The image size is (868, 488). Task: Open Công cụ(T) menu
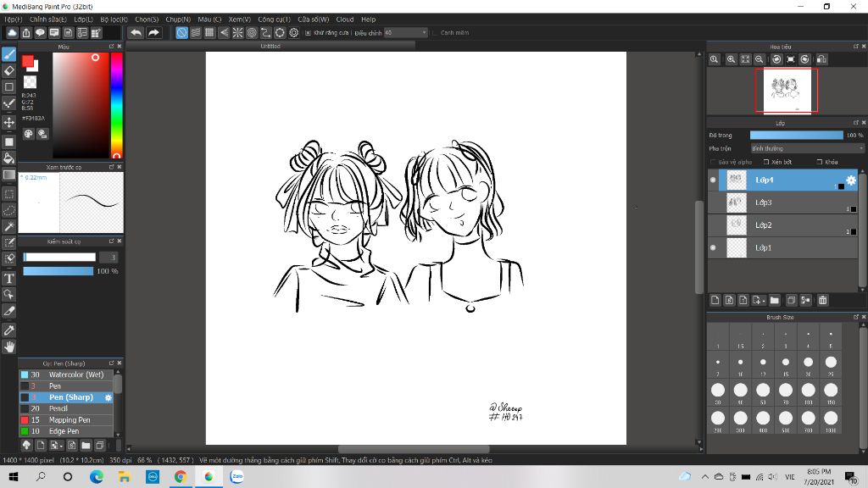274,19
